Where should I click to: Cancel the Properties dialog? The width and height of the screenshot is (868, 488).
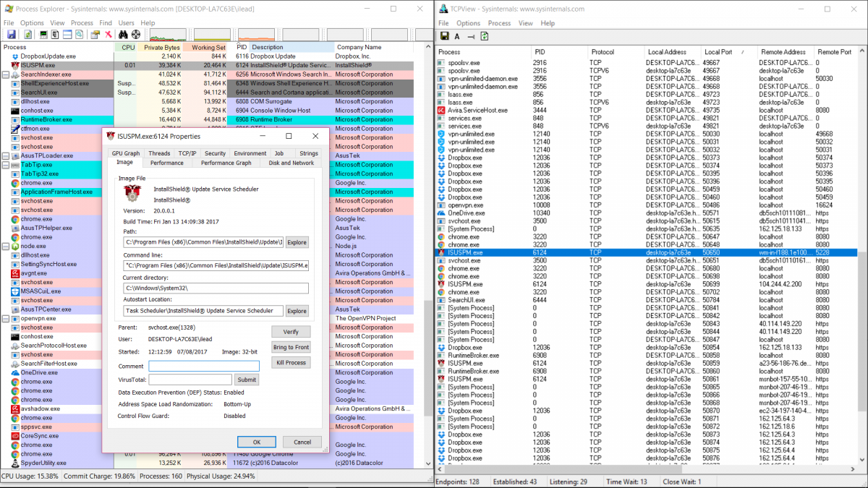point(302,442)
